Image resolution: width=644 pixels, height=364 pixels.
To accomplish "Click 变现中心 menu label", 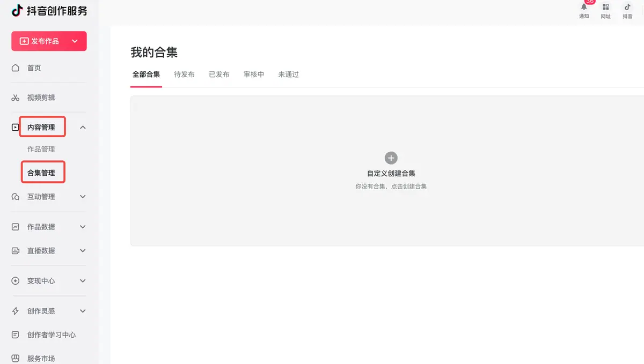I will (41, 281).
